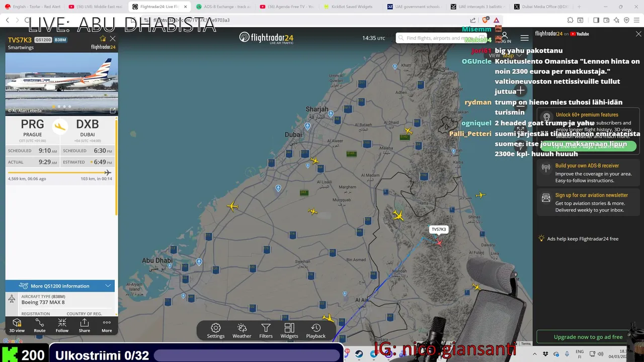This screenshot has width=644, height=362.
Task: Select yellow aircraft west of Dubai coast
Action: (x=232, y=206)
